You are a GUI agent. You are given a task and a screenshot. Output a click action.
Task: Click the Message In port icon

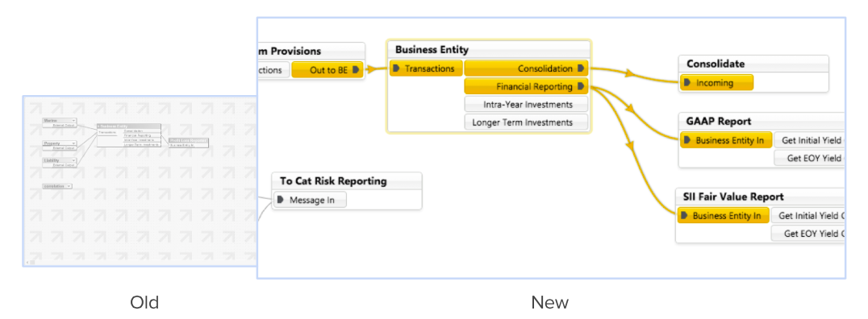(280, 200)
